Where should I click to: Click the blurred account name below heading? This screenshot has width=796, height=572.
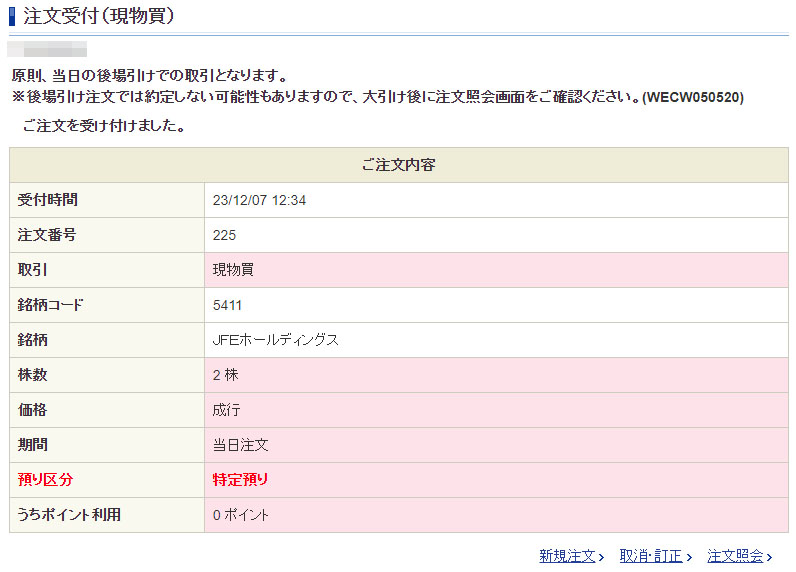[x=47, y=49]
